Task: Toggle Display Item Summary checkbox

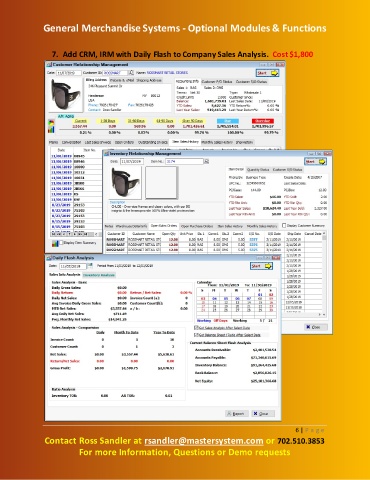Action: tap(61, 243)
